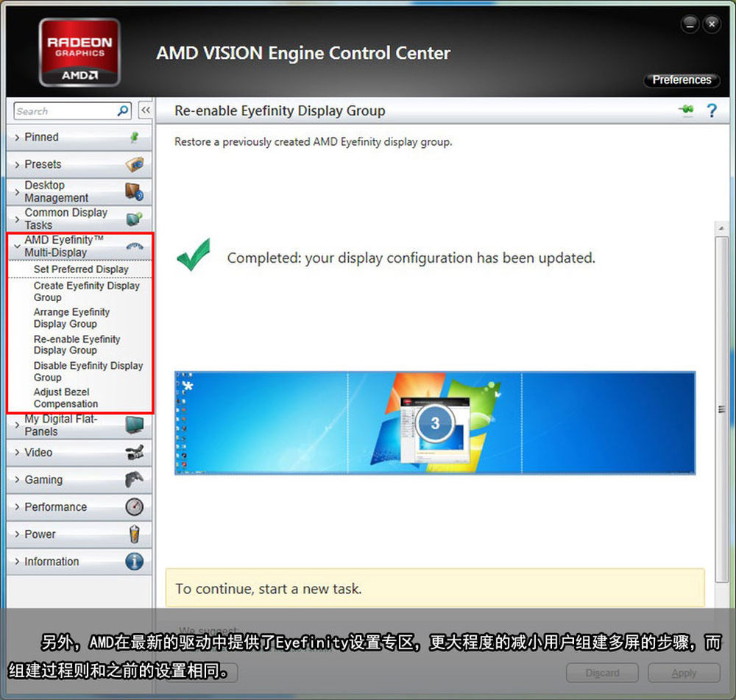Click the Discard button
This screenshot has width=736, height=700.
(602, 673)
